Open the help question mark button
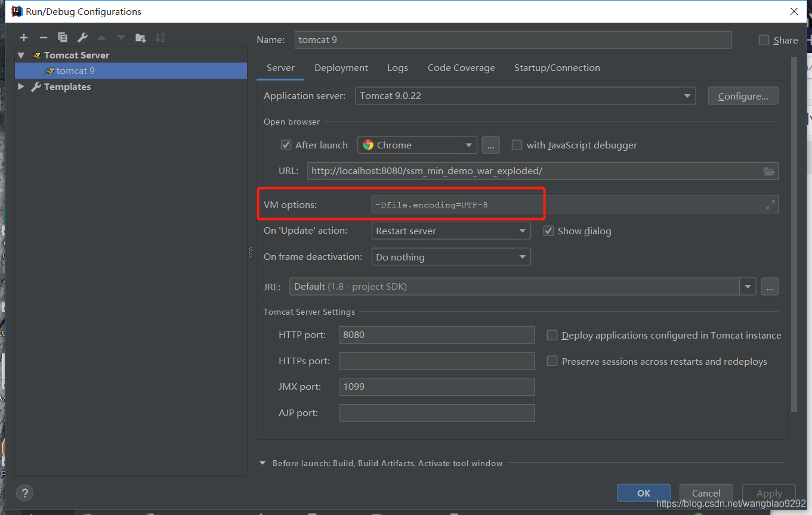The width and height of the screenshot is (812, 515). (x=24, y=493)
